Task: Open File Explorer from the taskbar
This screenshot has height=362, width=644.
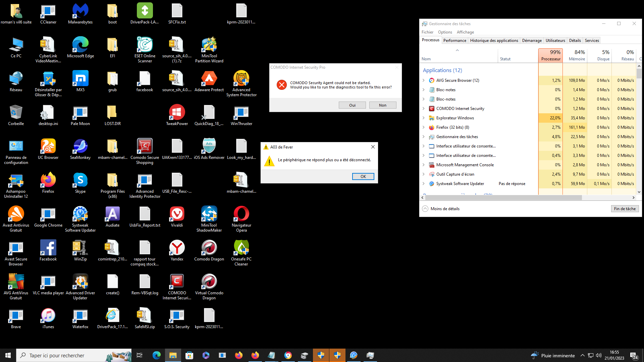Action: click(x=173, y=355)
